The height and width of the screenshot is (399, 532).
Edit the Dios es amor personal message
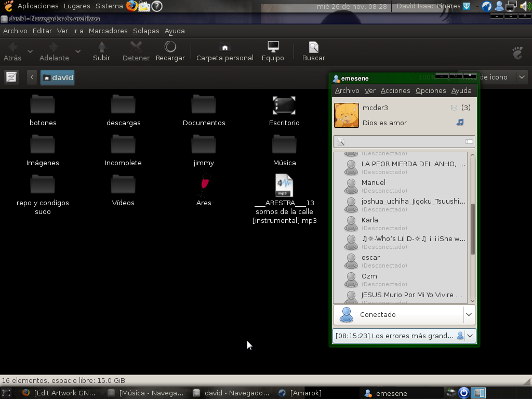point(385,123)
